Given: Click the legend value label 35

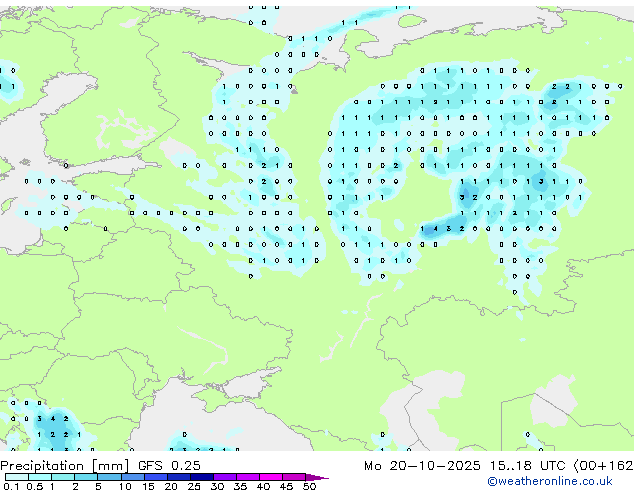Looking at the screenshot, I should (x=240, y=486).
